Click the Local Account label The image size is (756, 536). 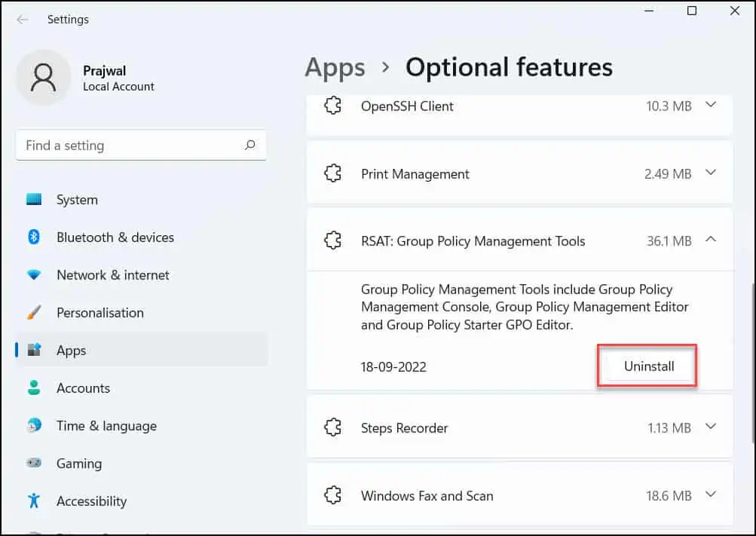(x=118, y=86)
